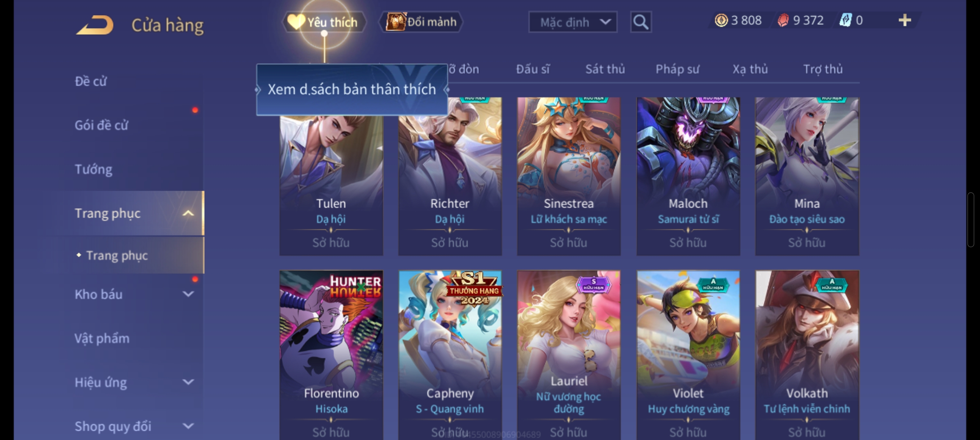This screenshot has height=440, width=980.
Task: Select the Maloch Samurai tử sĩ card
Action: pos(688,176)
